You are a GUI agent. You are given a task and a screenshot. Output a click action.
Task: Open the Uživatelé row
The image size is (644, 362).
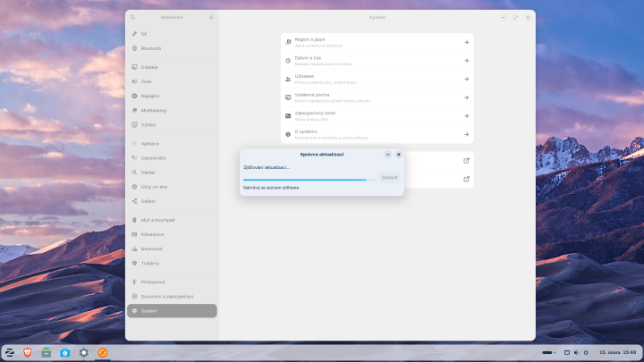coord(377,80)
